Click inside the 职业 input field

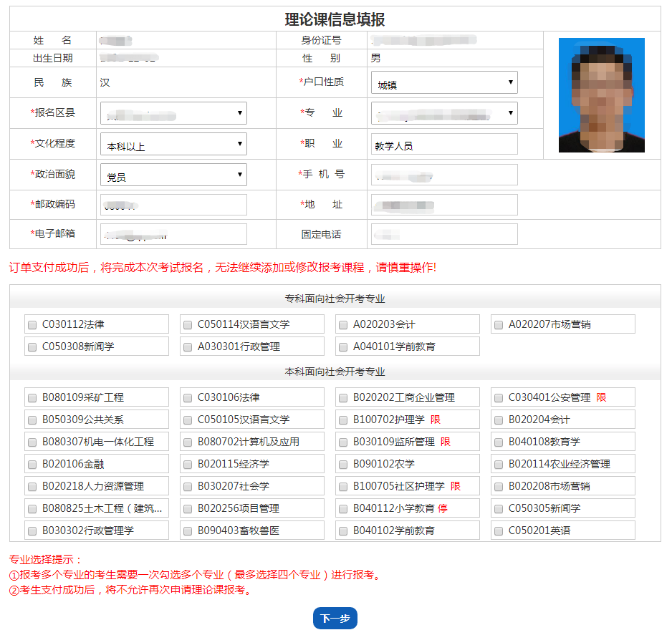(443, 143)
